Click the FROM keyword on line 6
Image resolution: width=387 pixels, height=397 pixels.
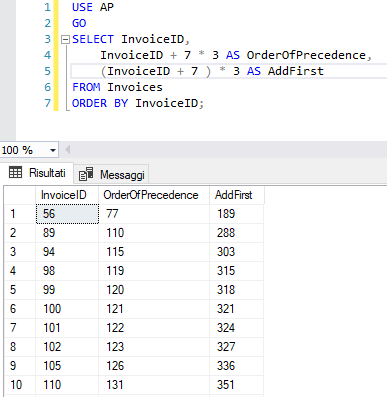86,87
